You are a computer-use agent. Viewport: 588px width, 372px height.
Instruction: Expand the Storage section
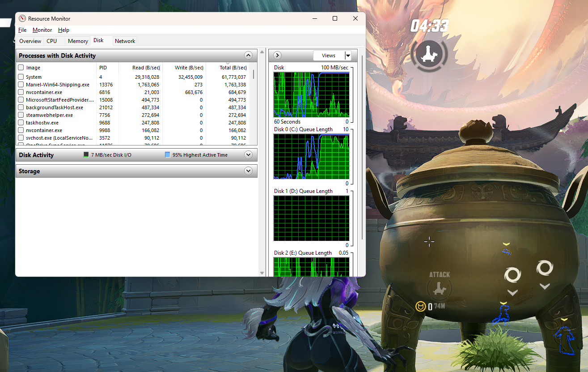249,171
